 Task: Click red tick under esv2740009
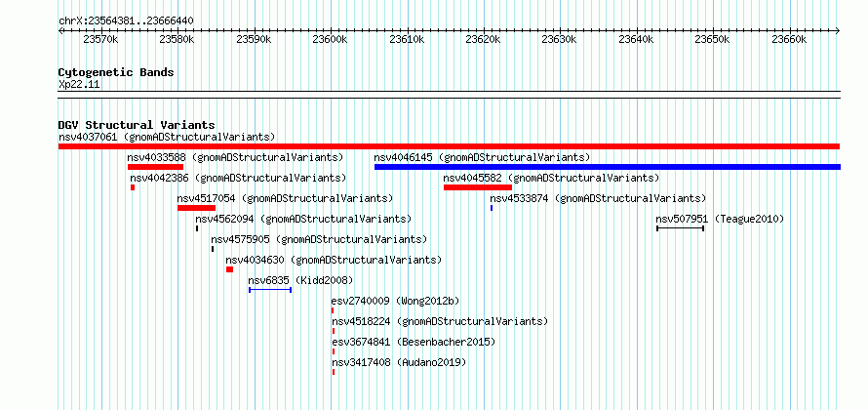333,310
